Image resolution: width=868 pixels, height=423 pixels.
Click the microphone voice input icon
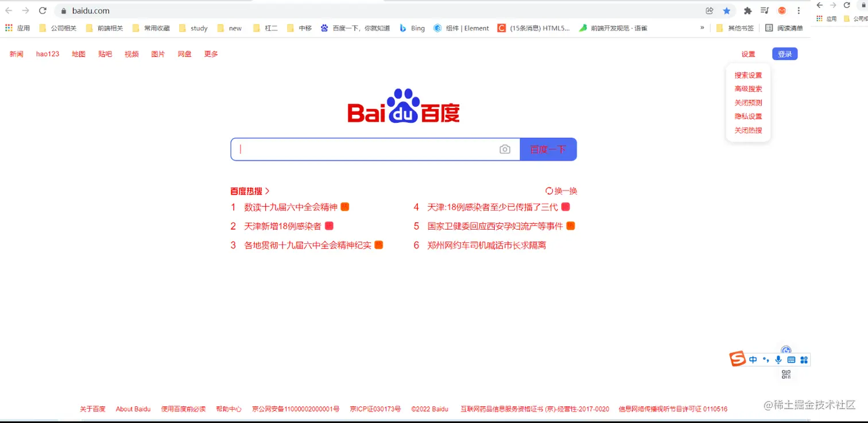click(x=778, y=360)
